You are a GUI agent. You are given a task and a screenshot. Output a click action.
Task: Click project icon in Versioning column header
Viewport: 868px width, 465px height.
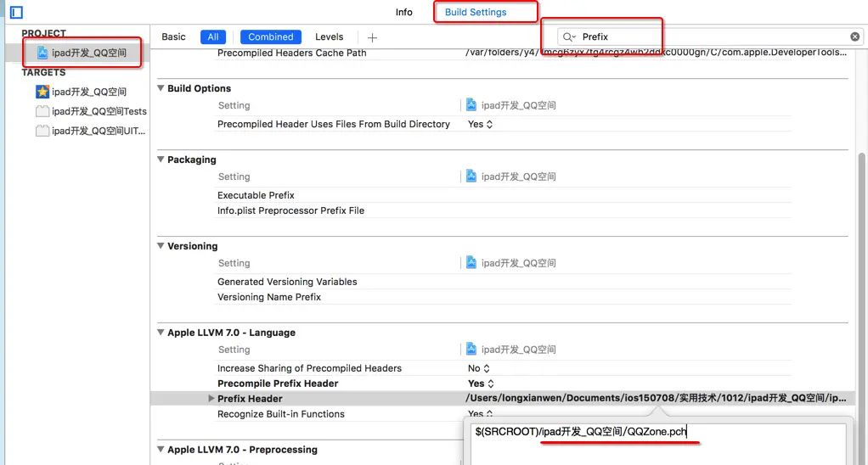pos(471,262)
